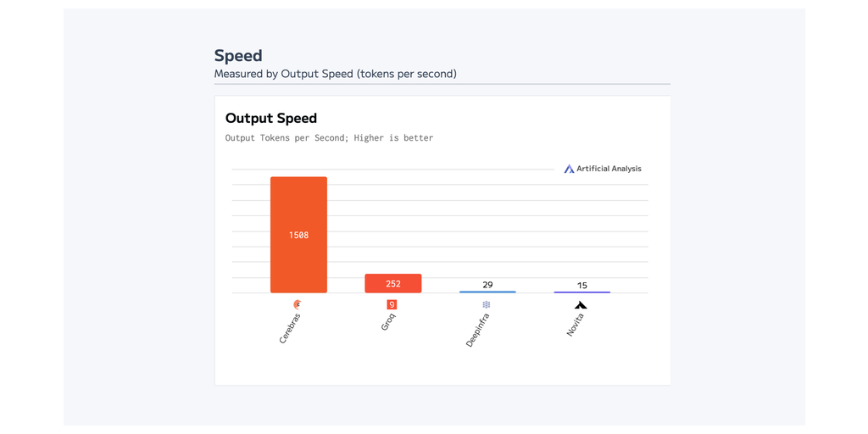Select the Groq bar showing 252

pyautogui.click(x=392, y=283)
